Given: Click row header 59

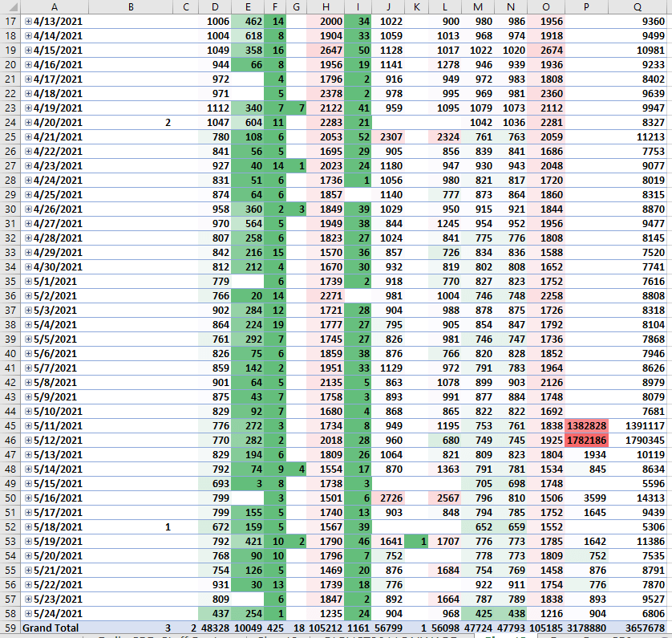Looking at the screenshot, I should (10, 627).
